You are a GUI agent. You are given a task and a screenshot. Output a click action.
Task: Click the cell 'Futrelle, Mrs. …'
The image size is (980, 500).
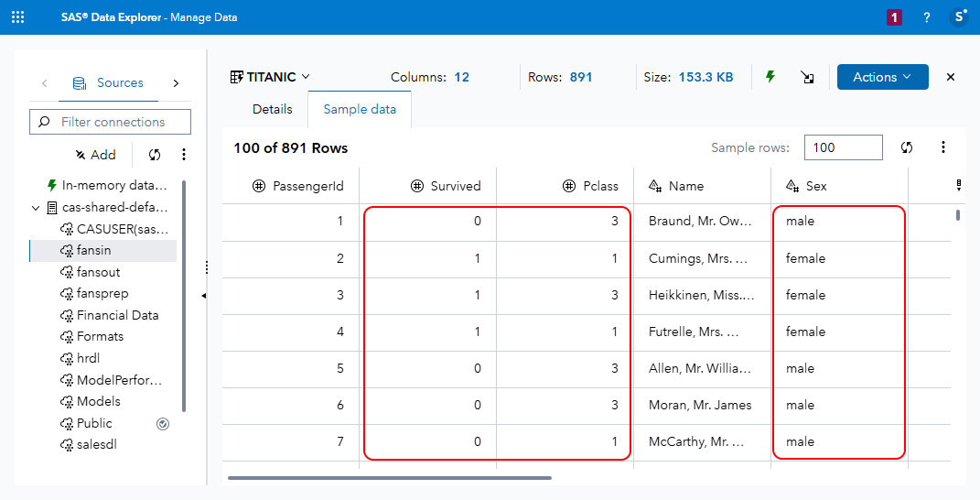pyautogui.click(x=703, y=332)
